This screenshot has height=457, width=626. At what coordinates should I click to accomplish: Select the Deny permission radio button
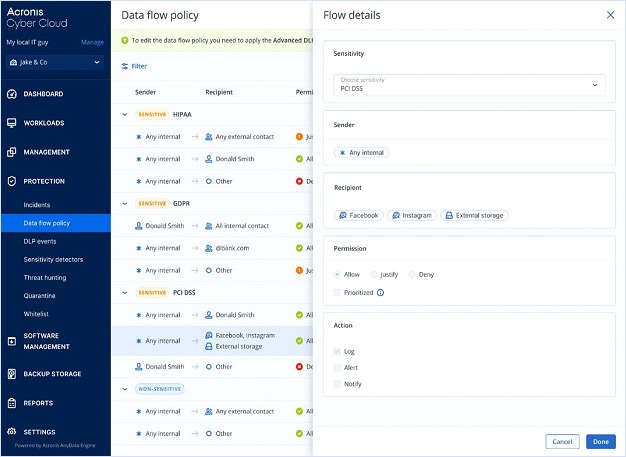click(x=411, y=273)
